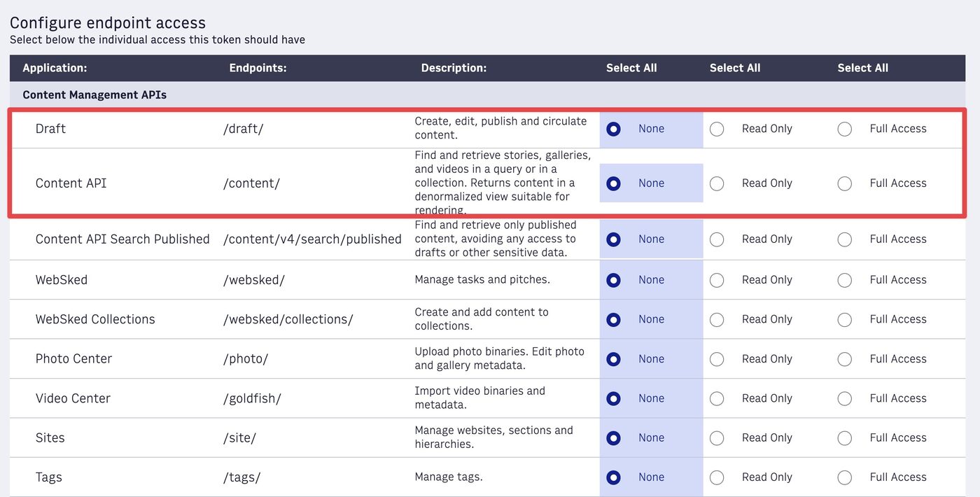Click Select All above the Full Access column
Viewport: 980px width, 497px height.
863,68
